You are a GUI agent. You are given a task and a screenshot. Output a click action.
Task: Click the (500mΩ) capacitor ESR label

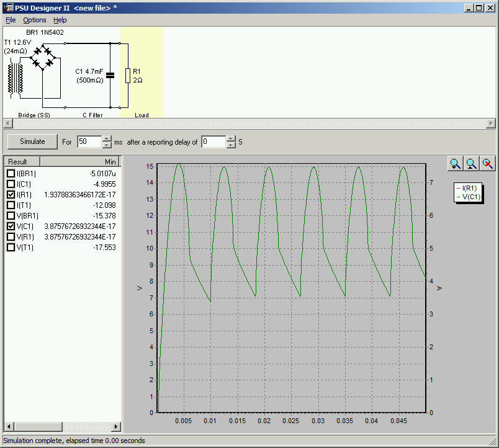90,80
